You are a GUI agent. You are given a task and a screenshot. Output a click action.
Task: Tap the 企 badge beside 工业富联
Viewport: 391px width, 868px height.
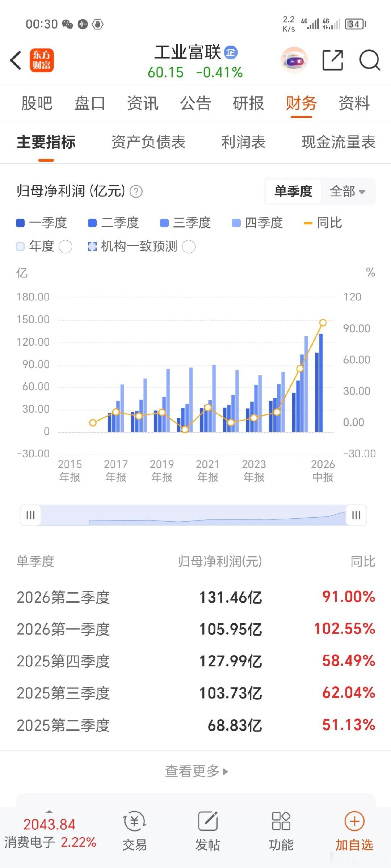(231, 52)
